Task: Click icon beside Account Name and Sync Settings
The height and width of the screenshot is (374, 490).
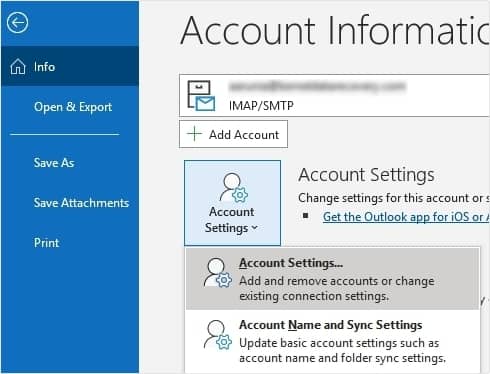Action: click(x=218, y=335)
